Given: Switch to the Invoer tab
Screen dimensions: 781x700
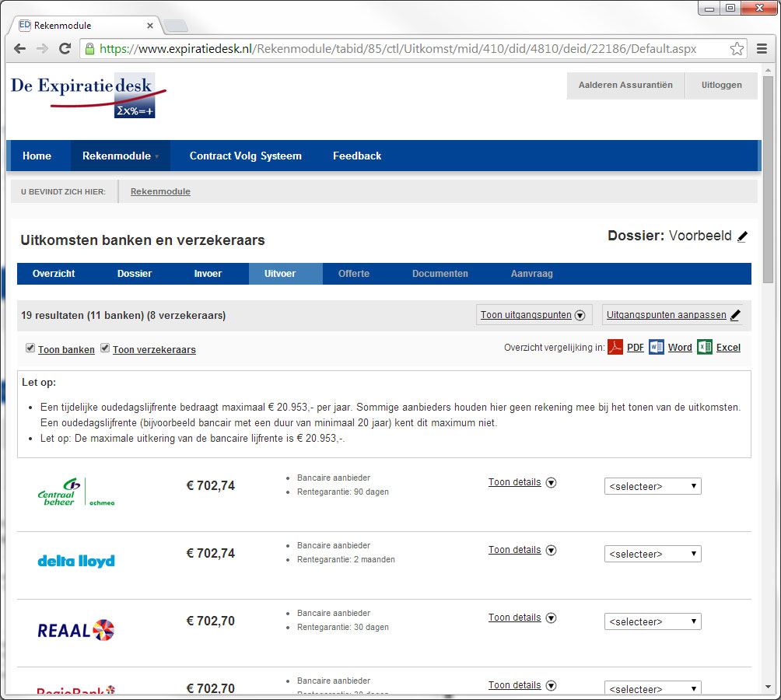Looking at the screenshot, I should 208,274.
